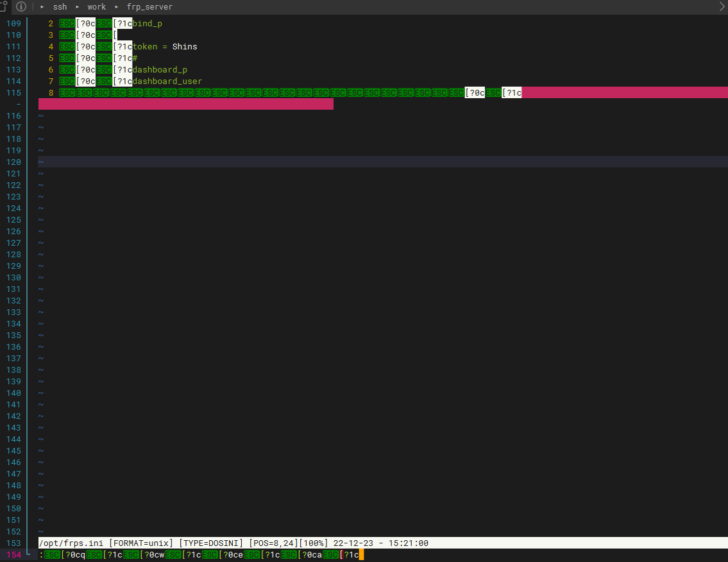Select the 'ssh' breadcrumb segment
Image resolution: width=728 pixels, height=562 pixels.
click(60, 7)
